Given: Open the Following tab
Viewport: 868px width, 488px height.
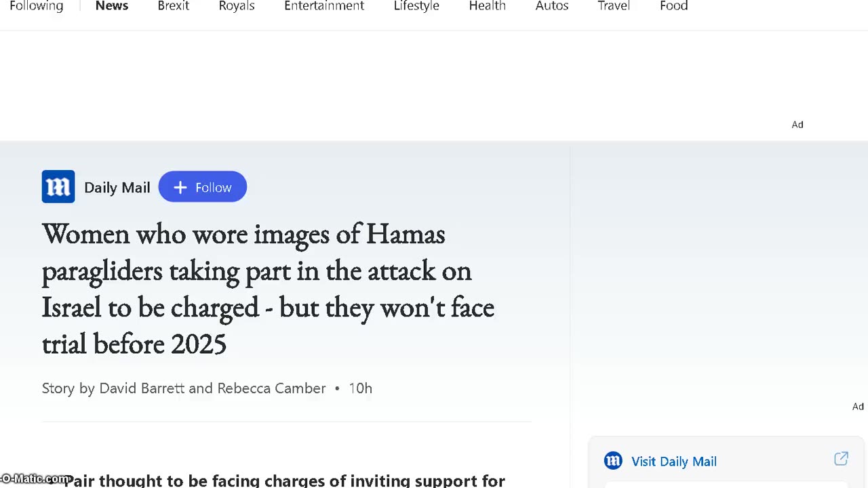Looking at the screenshot, I should tap(37, 6).
